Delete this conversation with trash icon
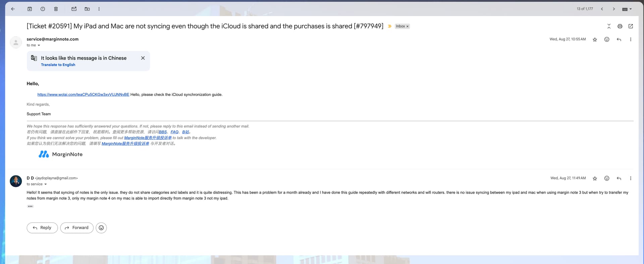The width and height of the screenshot is (644, 264). coord(56,9)
